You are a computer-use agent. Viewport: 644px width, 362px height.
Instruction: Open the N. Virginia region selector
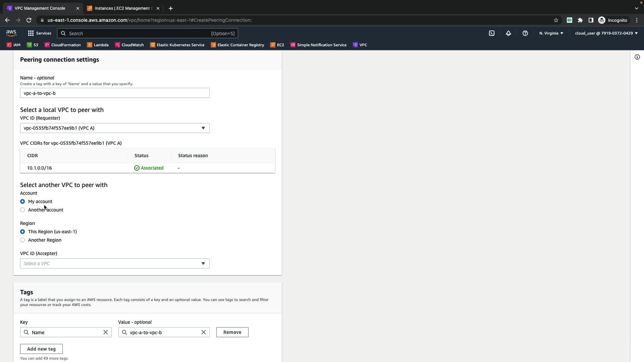coord(551,33)
